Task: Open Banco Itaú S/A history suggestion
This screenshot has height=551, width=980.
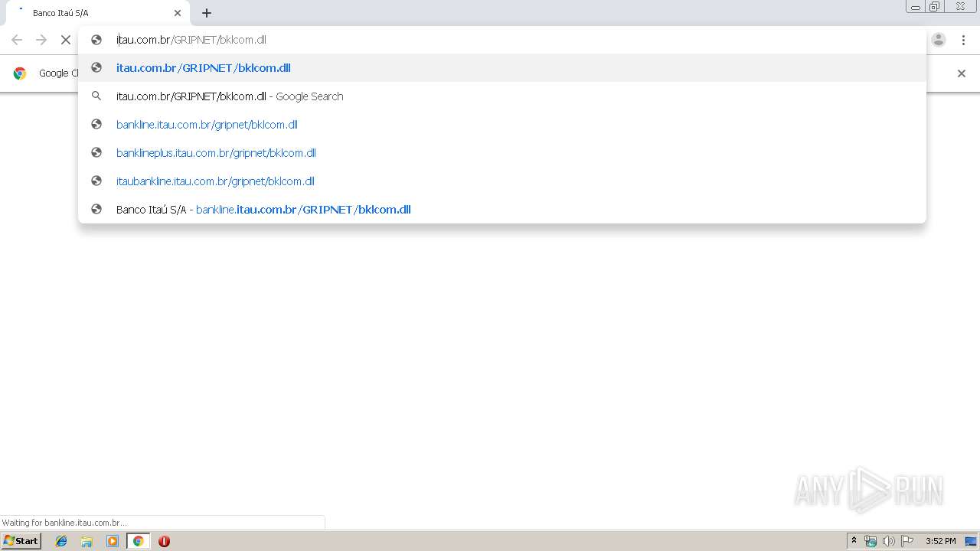Action: pos(502,210)
